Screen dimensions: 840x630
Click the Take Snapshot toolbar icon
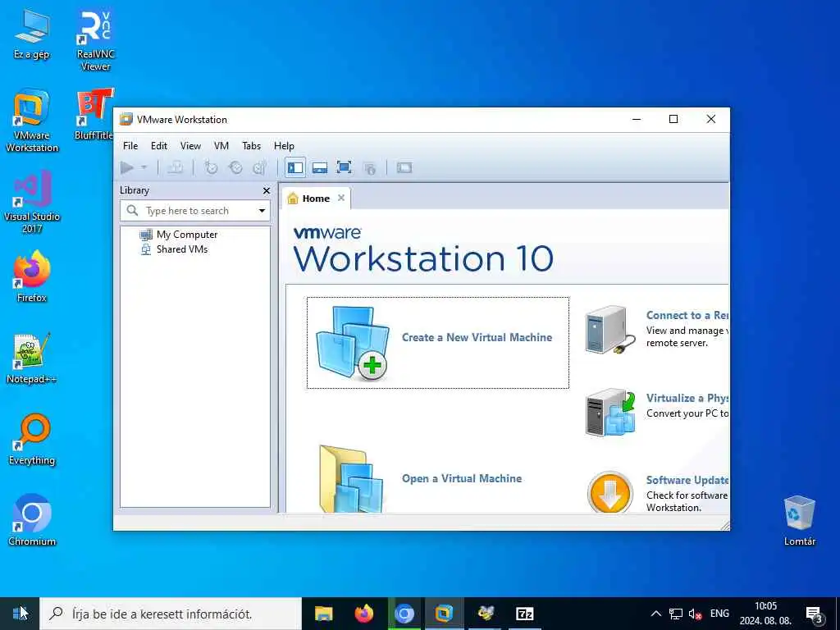[211, 167]
